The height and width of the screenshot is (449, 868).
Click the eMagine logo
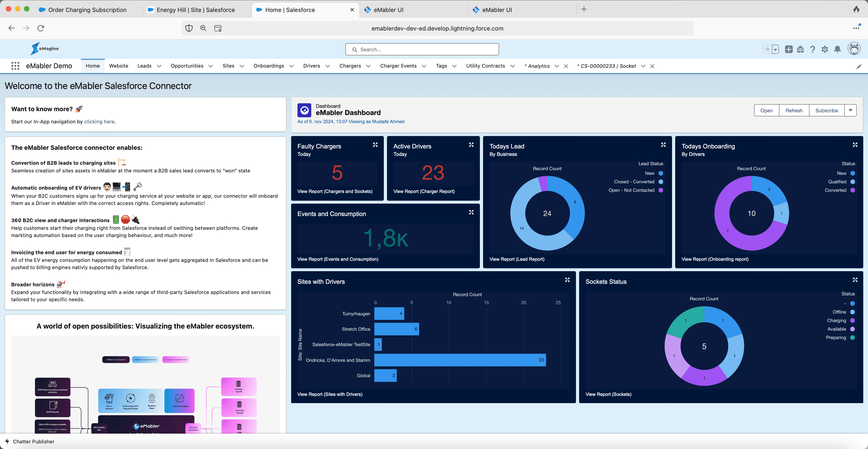coord(45,49)
